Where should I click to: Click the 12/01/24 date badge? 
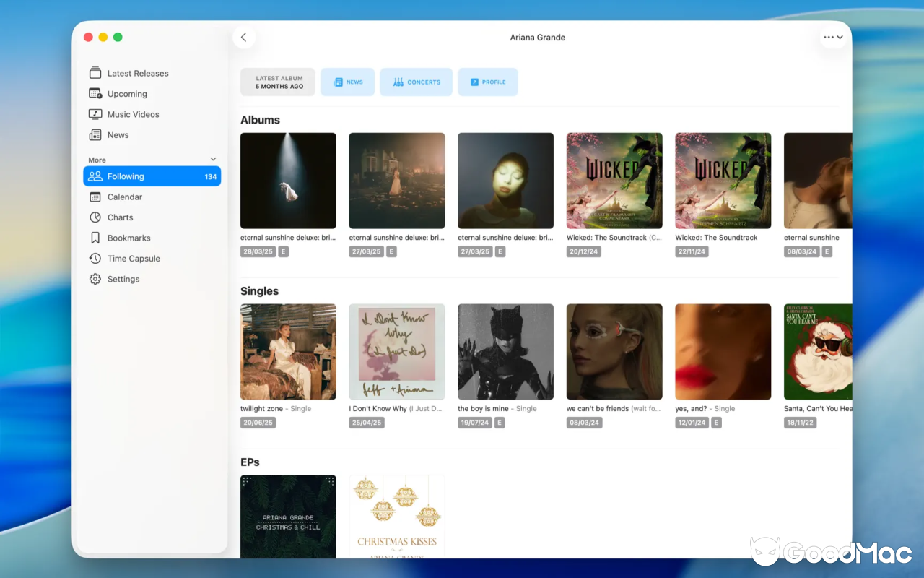point(693,423)
